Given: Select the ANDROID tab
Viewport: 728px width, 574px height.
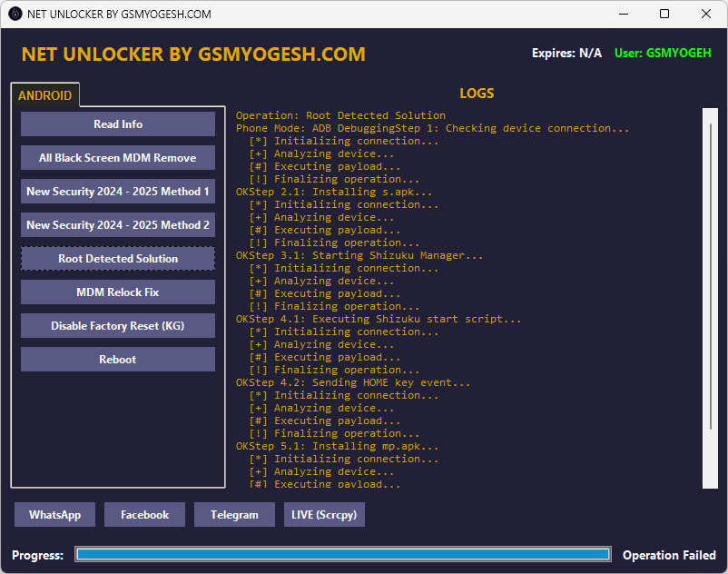Looking at the screenshot, I should click(x=45, y=95).
